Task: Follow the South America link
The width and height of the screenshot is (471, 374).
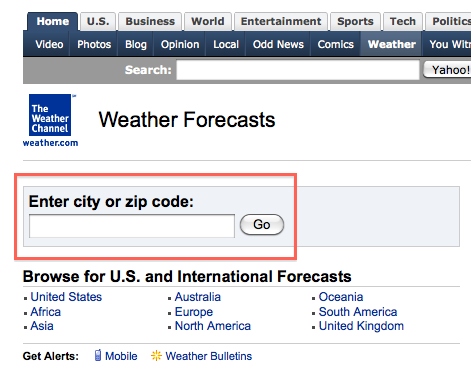Action: coord(358,312)
